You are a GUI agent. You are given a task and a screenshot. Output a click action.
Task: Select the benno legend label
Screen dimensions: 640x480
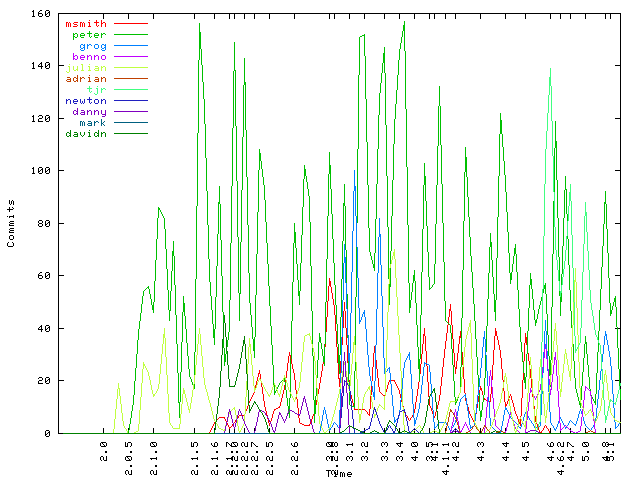point(89,56)
